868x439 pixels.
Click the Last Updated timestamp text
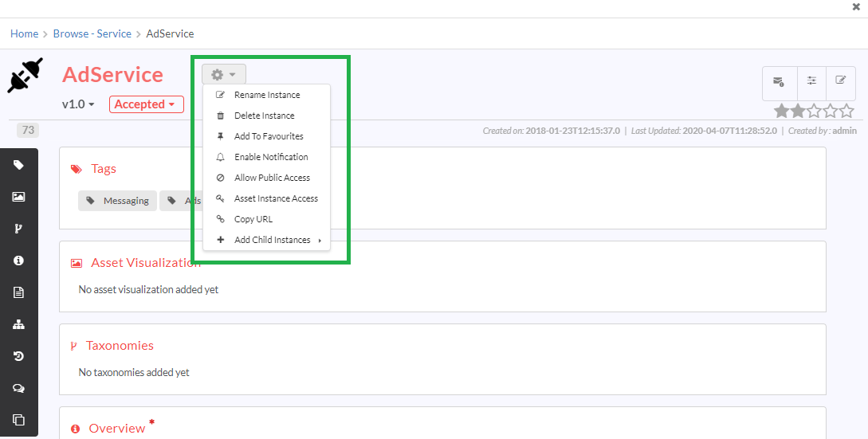pyautogui.click(x=704, y=131)
